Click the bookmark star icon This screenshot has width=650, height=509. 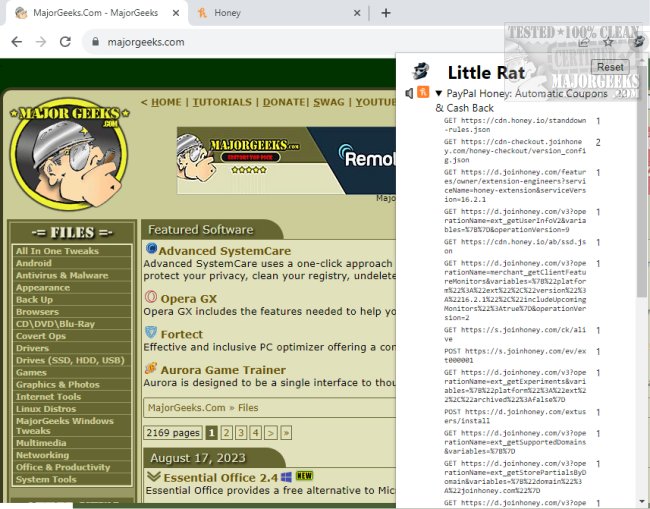pyautogui.click(x=608, y=42)
